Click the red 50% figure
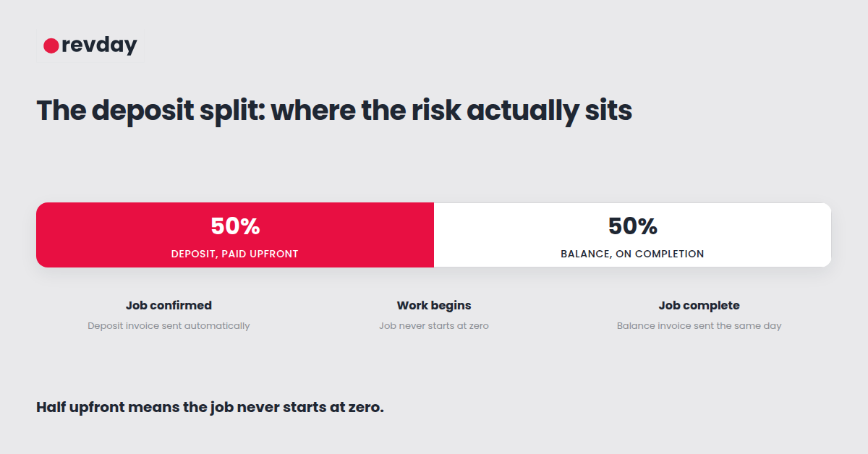This screenshot has height=454, width=868. point(235,226)
